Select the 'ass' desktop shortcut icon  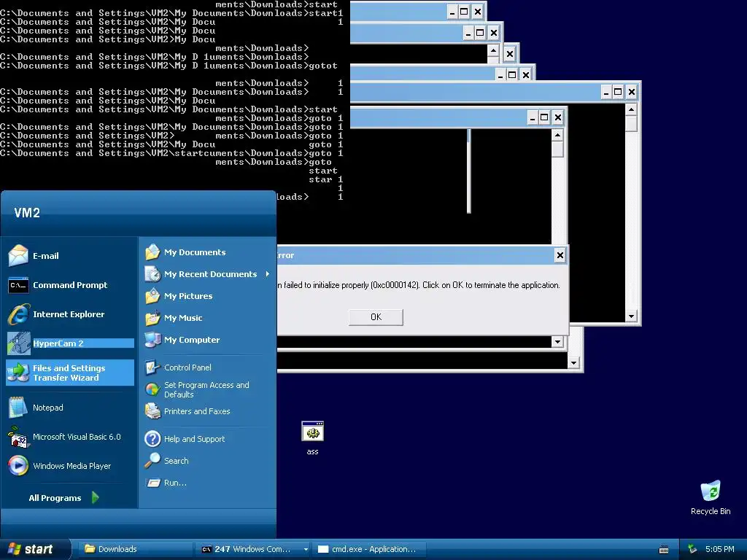click(x=312, y=432)
